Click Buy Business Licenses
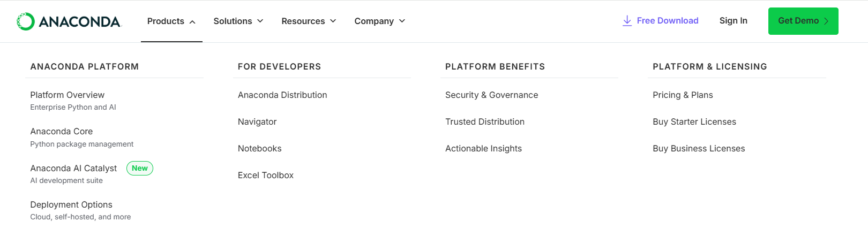Image resolution: width=868 pixels, height=229 pixels. coord(699,149)
